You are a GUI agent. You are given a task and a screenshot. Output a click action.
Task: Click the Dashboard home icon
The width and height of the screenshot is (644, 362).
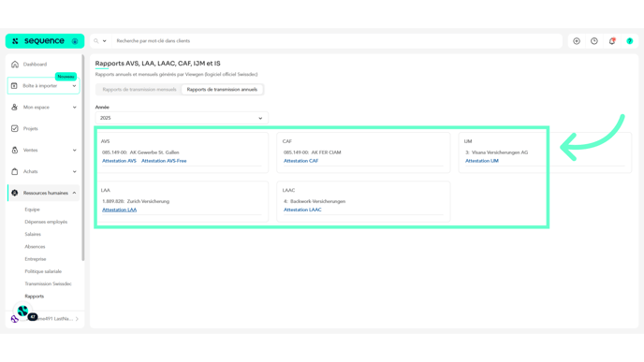(15, 65)
